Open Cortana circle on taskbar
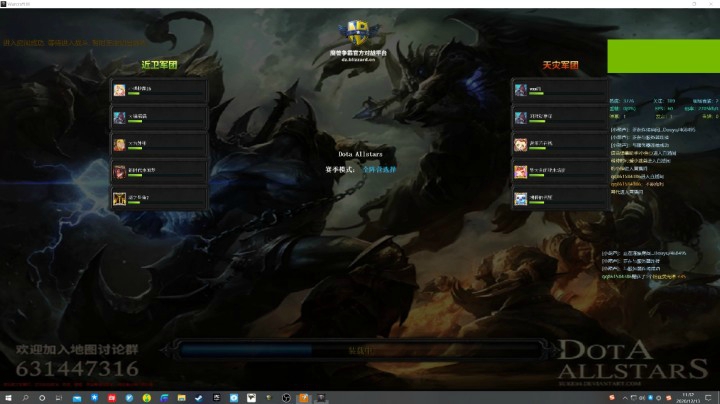The width and height of the screenshot is (720, 404). click(x=42, y=398)
